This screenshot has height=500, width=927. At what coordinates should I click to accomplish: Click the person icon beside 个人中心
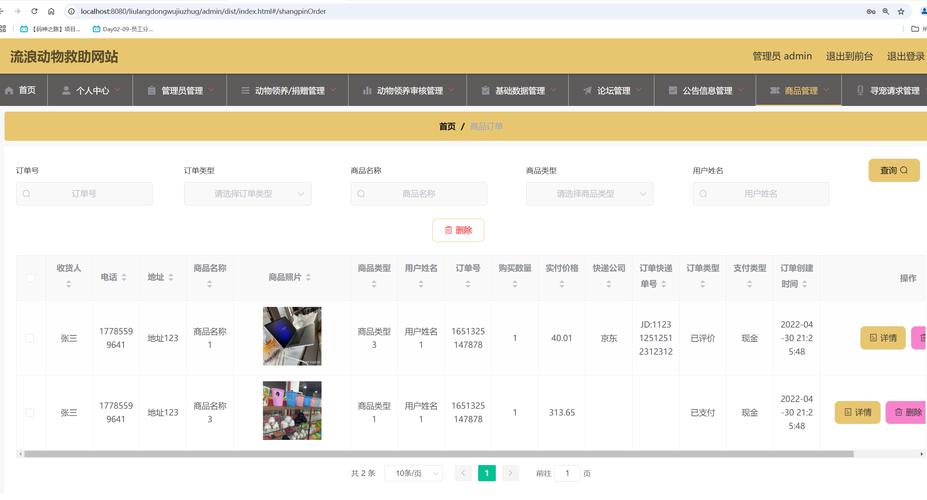pos(66,90)
